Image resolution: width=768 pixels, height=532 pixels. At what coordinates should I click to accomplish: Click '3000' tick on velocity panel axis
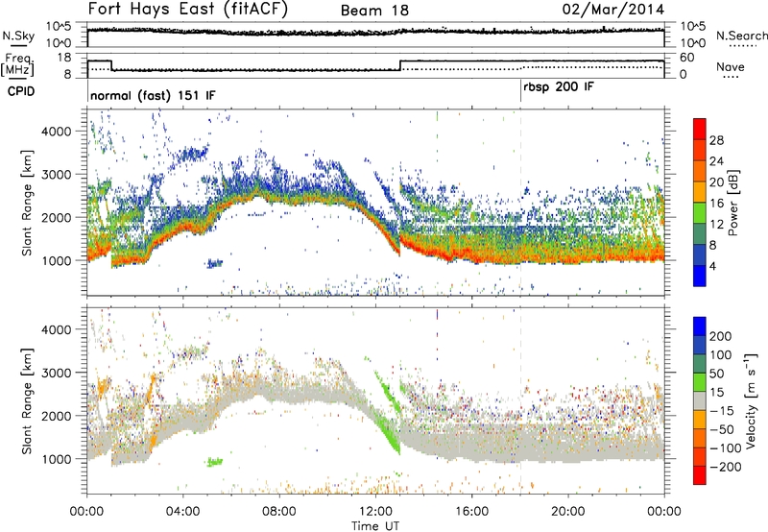coord(56,373)
